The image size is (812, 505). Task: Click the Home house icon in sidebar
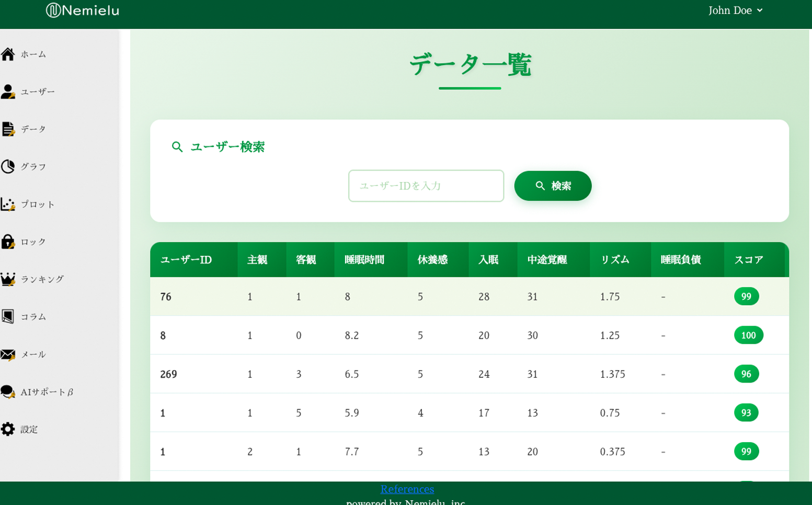pyautogui.click(x=8, y=54)
